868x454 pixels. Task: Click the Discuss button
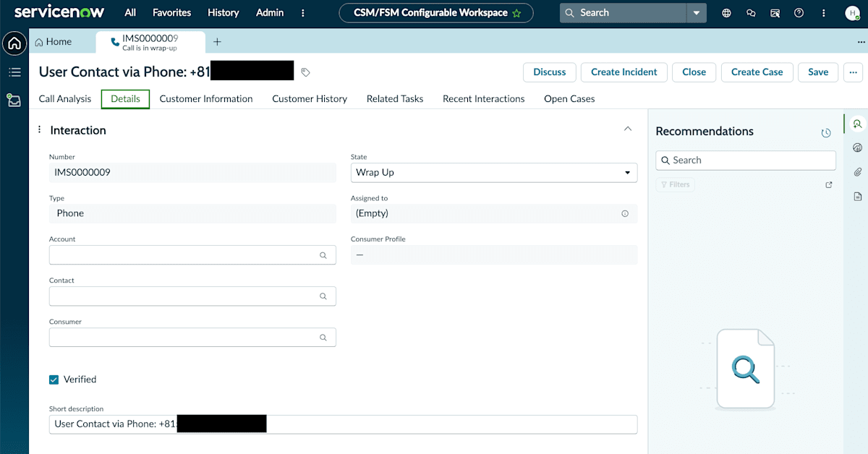550,72
